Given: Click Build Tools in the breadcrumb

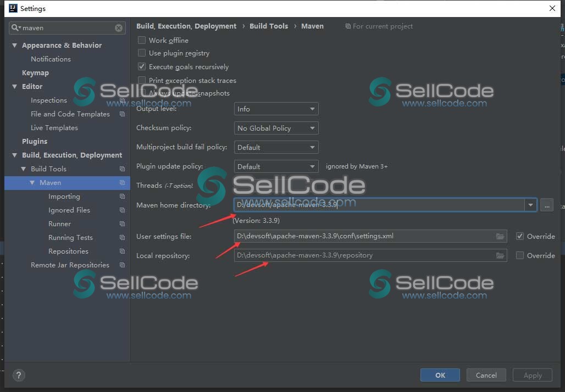Looking at the screenshot, I should tap(269, 26).
